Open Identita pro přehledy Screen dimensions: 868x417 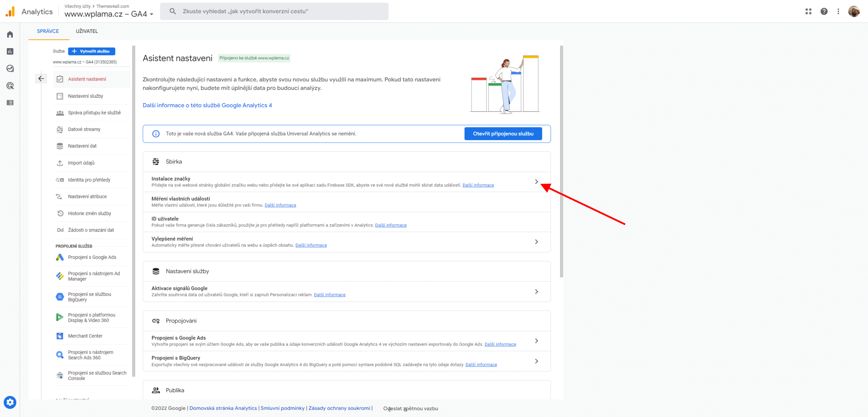92,180
